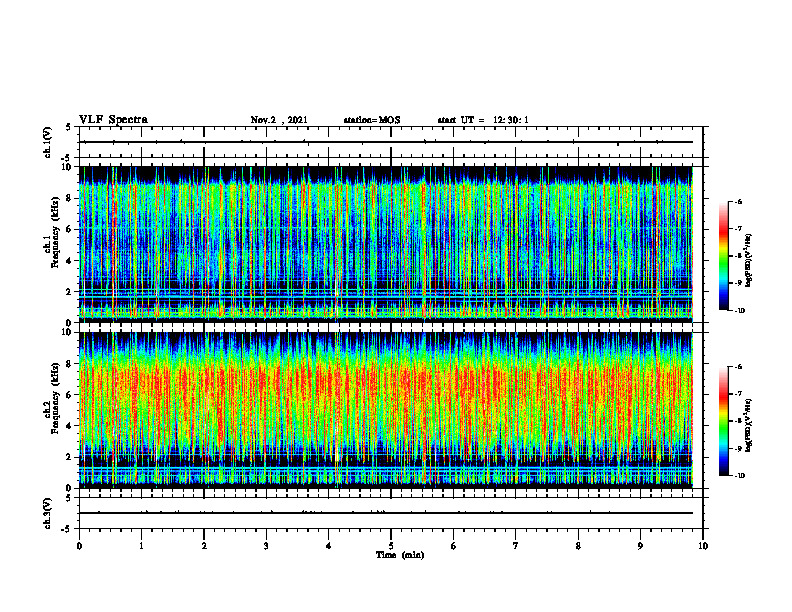Click the "start UT = 12:30: 1" text

[483, 120]
